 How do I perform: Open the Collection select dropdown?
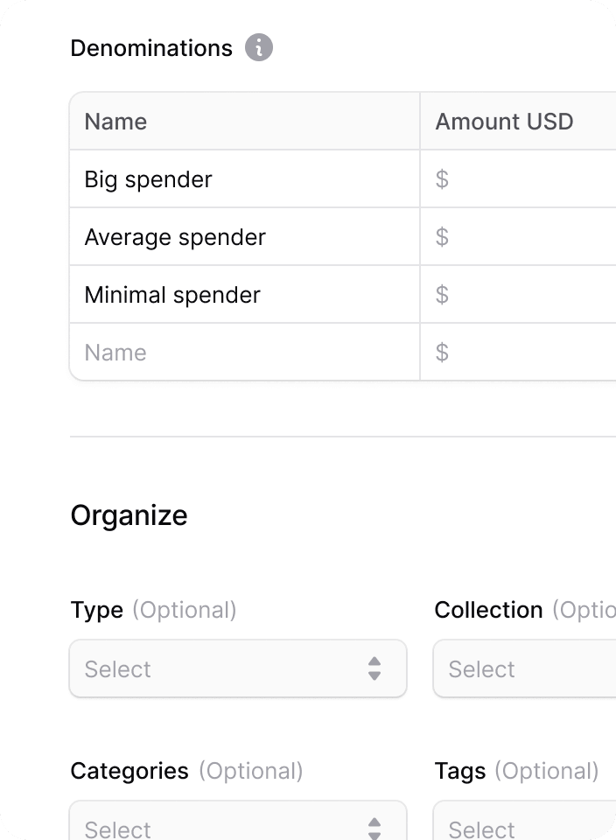(524, 668)
